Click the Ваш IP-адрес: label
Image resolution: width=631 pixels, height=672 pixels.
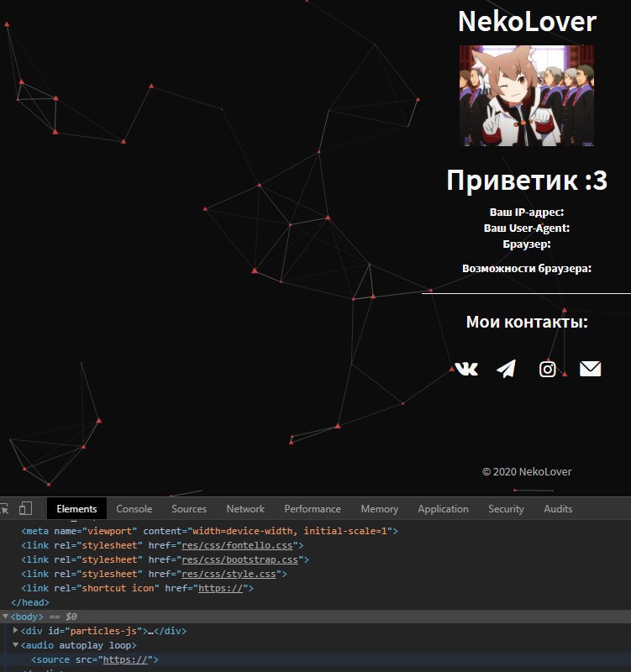[x=527, y=212]
